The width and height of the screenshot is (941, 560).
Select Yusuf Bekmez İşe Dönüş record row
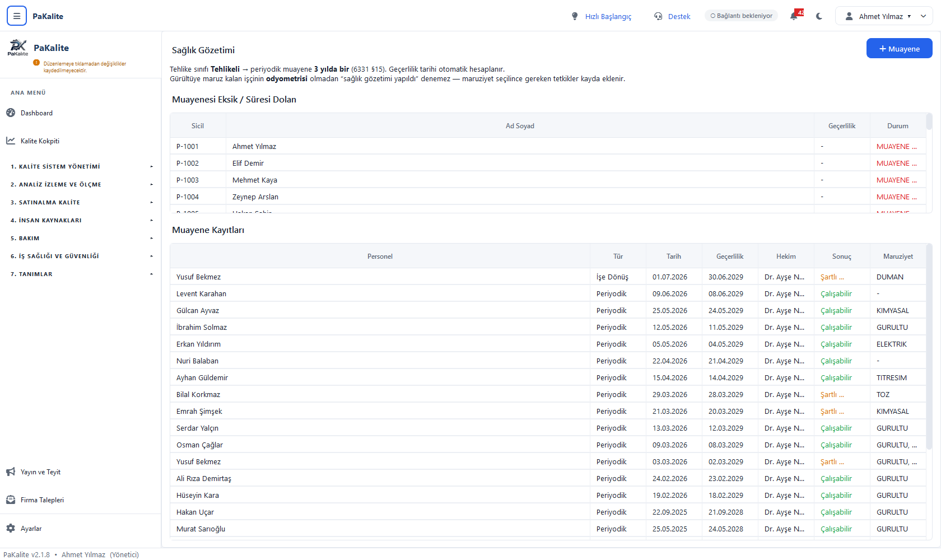[548, 277]
